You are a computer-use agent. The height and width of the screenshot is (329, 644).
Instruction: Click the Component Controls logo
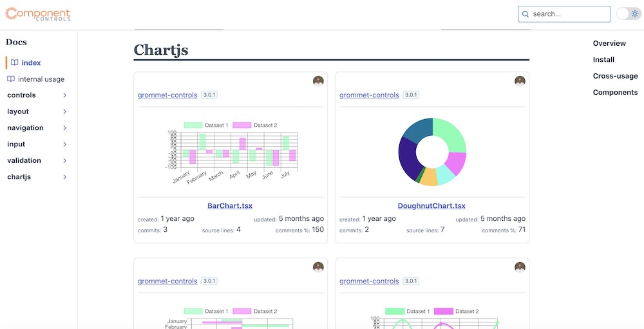38,14
